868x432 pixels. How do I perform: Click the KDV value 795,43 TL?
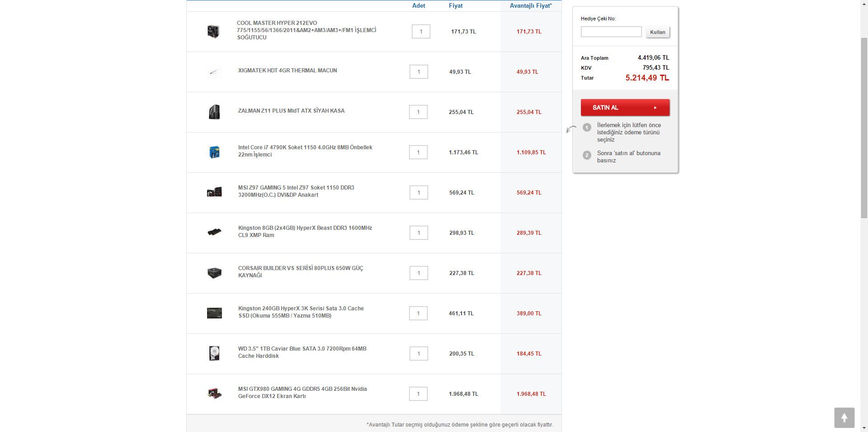point(656,67)
